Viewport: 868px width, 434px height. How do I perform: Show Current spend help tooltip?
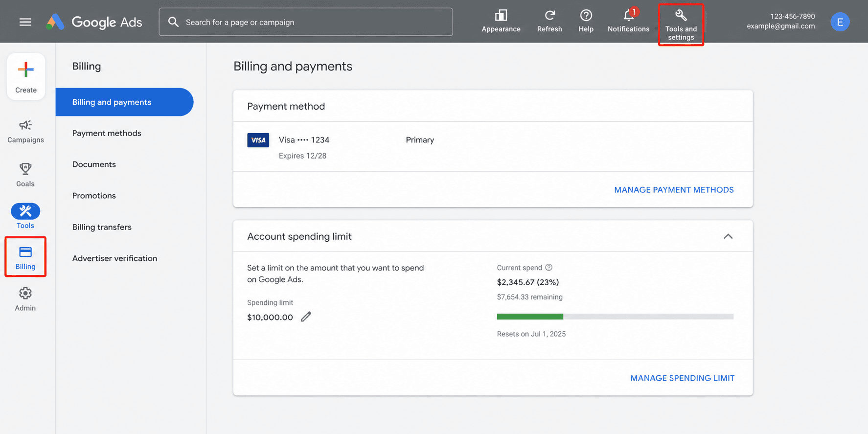pos(549,267)
